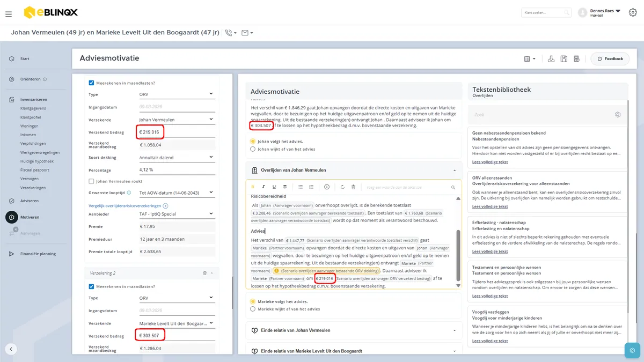The height and width of the screenshot is (362, 644).
Task: Click the refresh icon in the editor toolbar
Action: tap(342, 187)
